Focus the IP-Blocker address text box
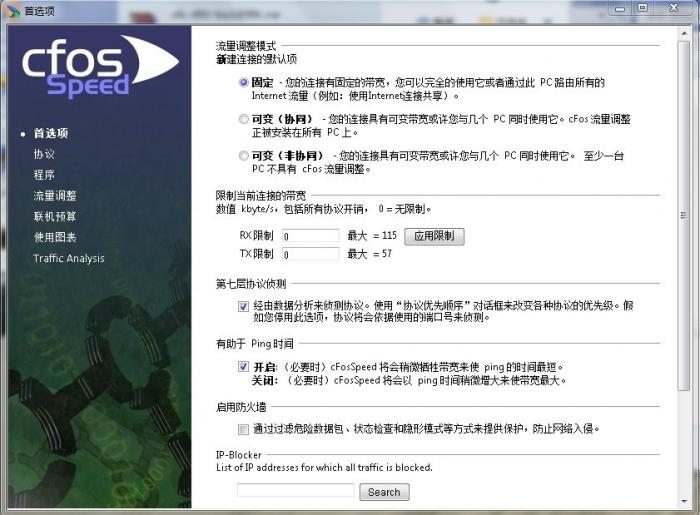700x515 pixels. (x=296, y=490)
